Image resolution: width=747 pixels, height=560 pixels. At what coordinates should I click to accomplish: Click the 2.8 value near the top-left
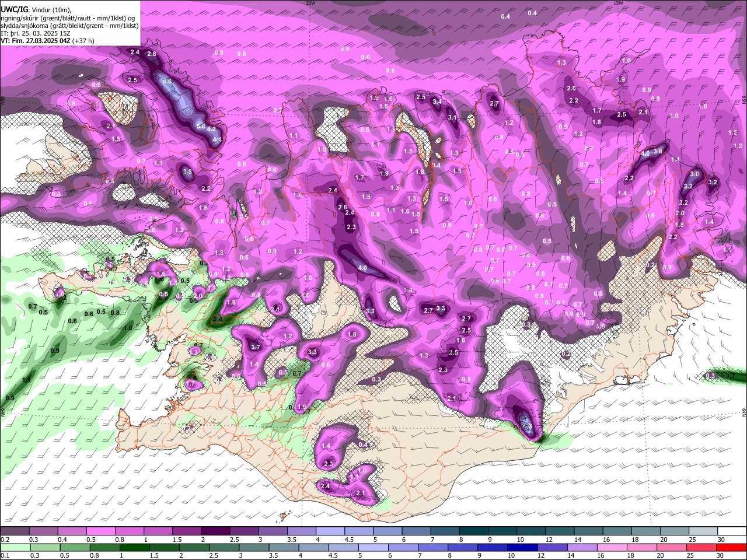pos(152,54)
